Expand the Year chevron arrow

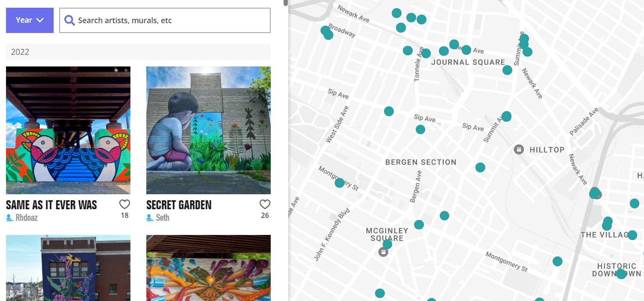point(40,20)
